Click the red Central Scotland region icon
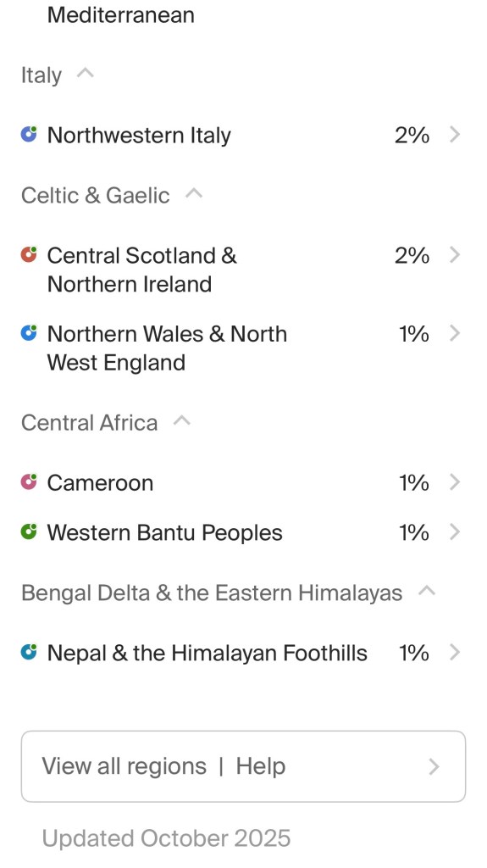This screenshot has width=487, height=868. 29,254
